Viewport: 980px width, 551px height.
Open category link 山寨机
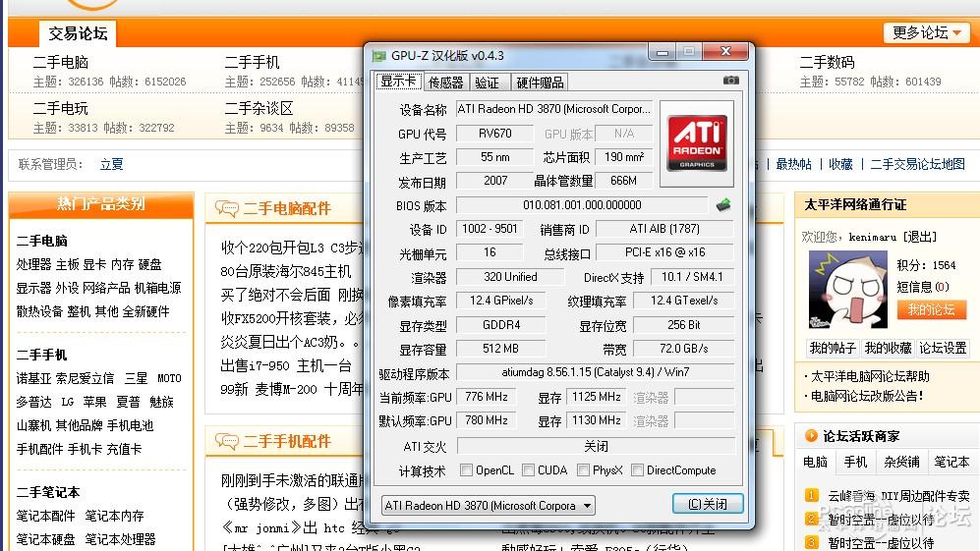click(x=33, y=425)
